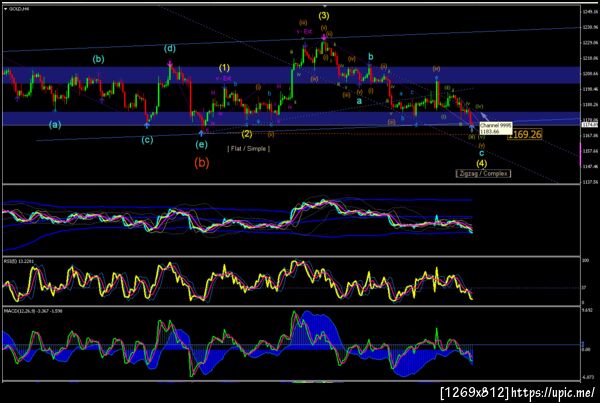Select the 1169.26 price label
600x403 pixels.
tap(525, 134)
